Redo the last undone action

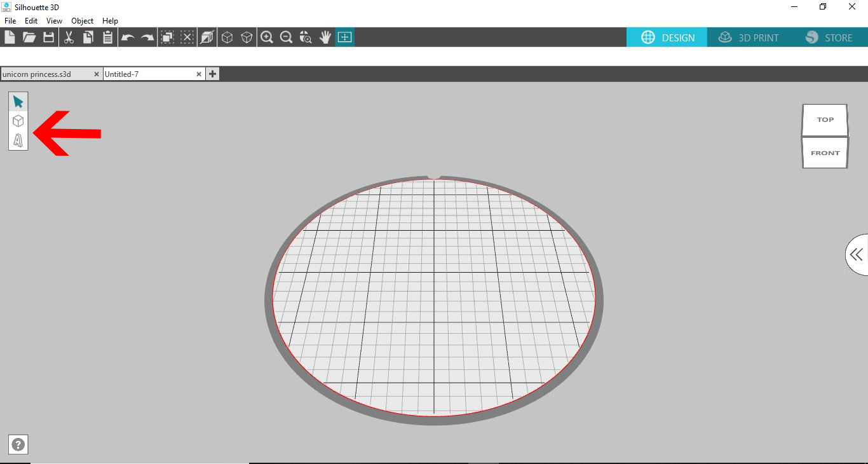[147, 38]
